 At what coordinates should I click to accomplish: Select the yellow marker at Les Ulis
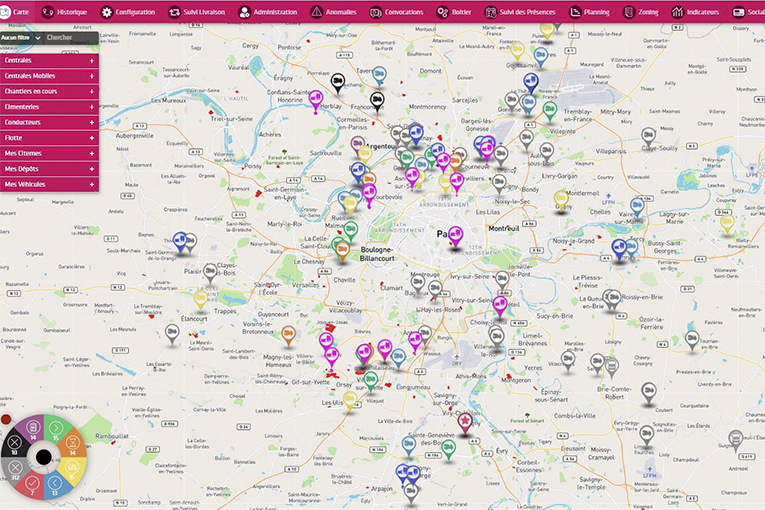point(349,402)
